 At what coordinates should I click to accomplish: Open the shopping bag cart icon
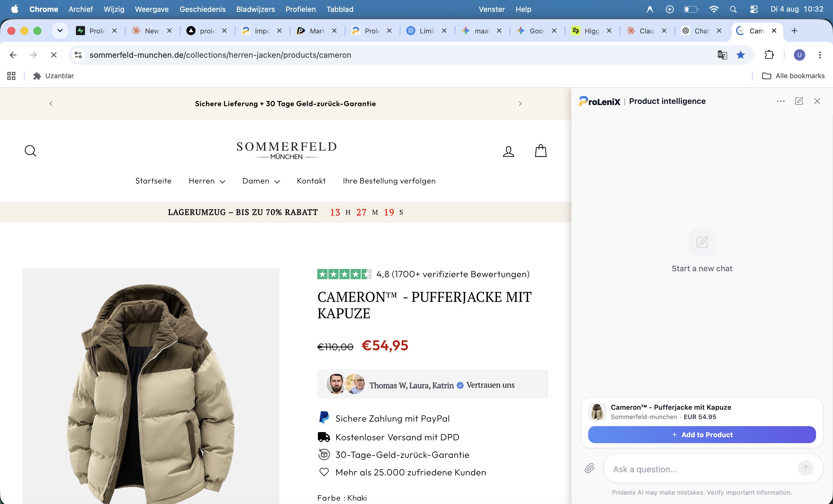541,151
